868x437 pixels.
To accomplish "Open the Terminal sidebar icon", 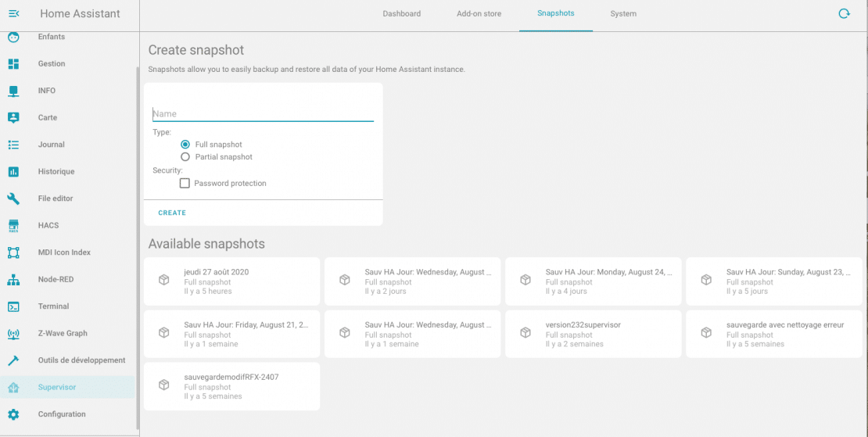I will point(13,306).
